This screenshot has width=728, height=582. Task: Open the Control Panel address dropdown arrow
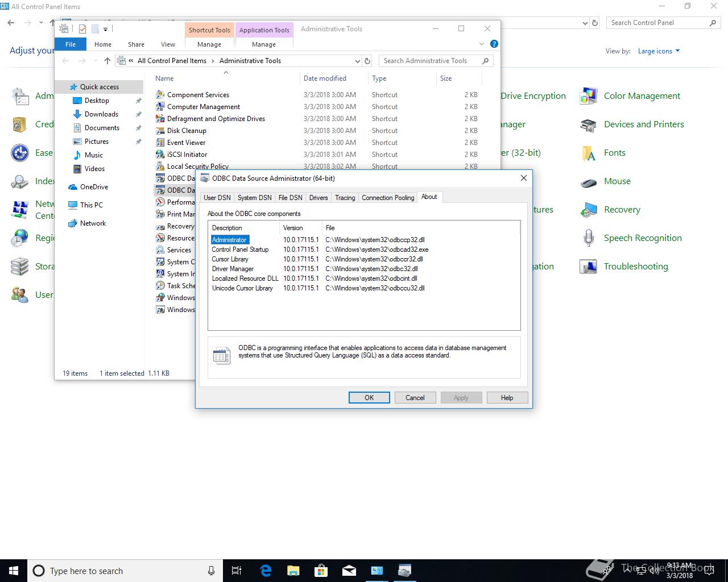(x=585, y=23)
